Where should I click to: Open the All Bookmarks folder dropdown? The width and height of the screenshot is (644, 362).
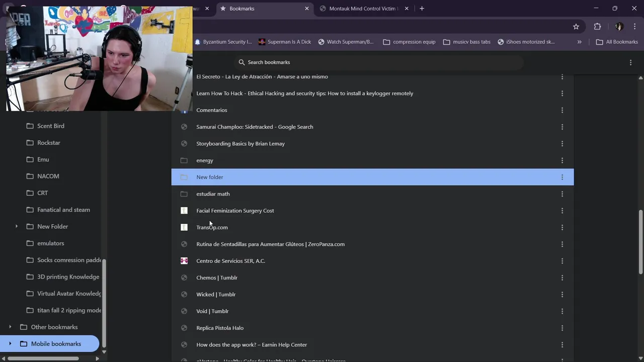point(617,42)
